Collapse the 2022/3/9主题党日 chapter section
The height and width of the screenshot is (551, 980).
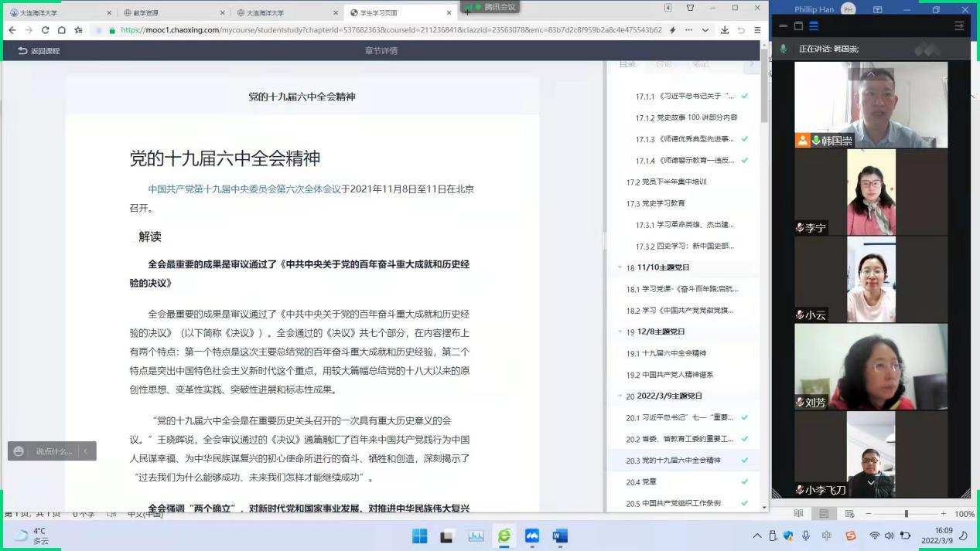[620, 396]
